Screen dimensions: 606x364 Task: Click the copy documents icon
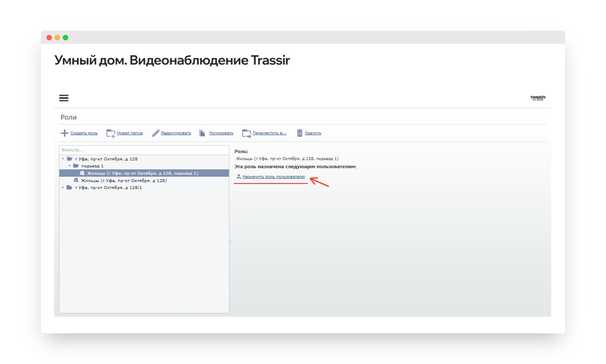click(202, 133)
